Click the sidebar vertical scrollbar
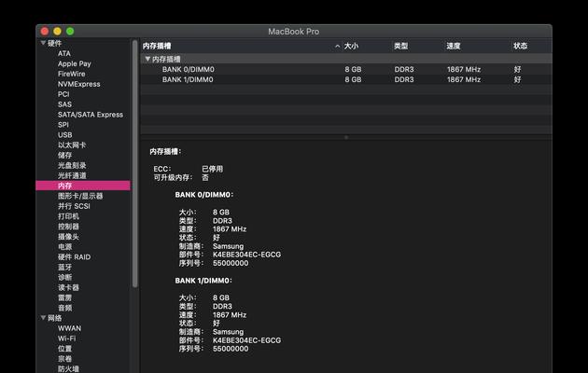The width and height of the screenshot is (588, 373). click(x=135, y=164)
